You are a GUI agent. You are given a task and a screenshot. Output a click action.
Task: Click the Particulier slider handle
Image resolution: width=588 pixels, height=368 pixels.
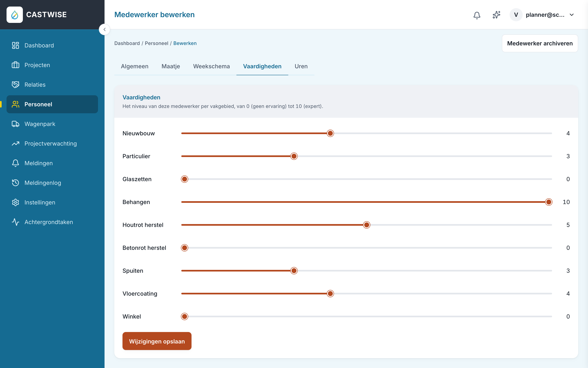294,156
